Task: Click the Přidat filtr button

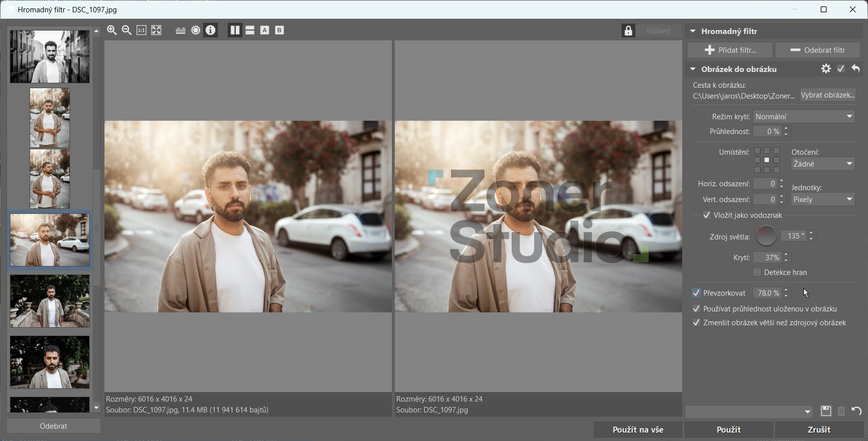Action: pyautogui.click(x=730, y=50)
